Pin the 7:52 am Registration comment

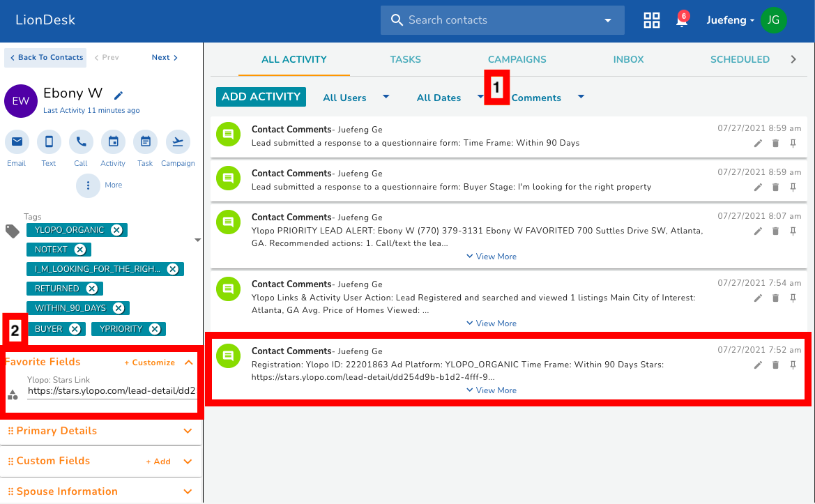(793, 365)
